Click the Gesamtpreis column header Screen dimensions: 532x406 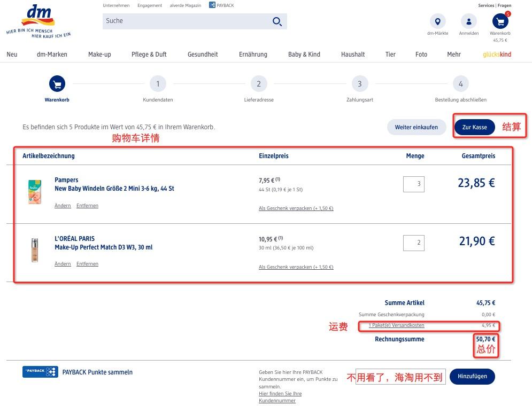coord(479,156)
